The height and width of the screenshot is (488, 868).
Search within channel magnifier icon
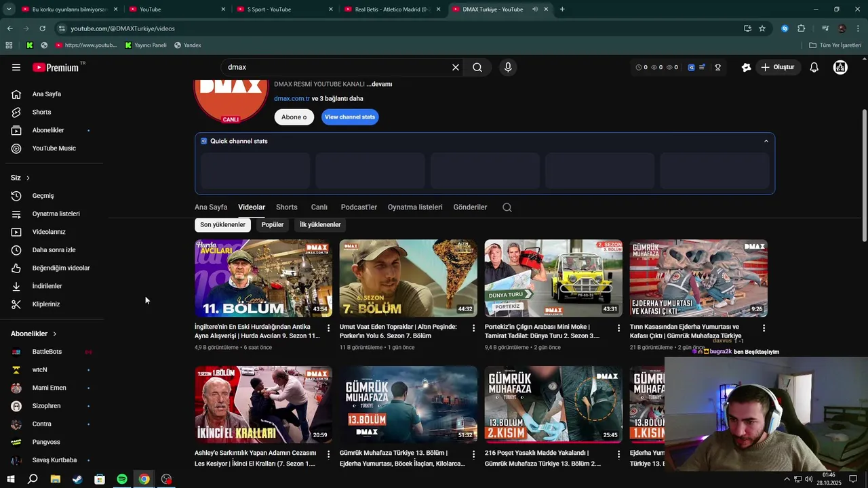[x=507, y=207]
